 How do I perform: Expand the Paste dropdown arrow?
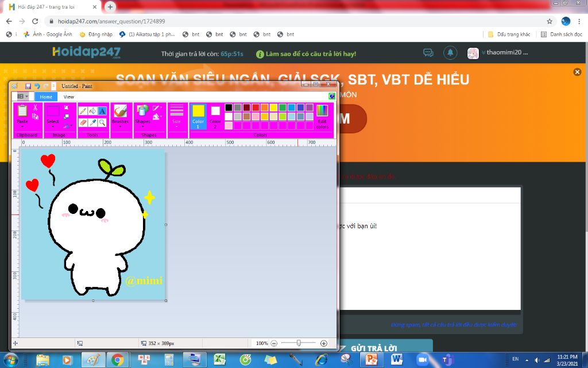pyautogui.click(x=22, y=126)
